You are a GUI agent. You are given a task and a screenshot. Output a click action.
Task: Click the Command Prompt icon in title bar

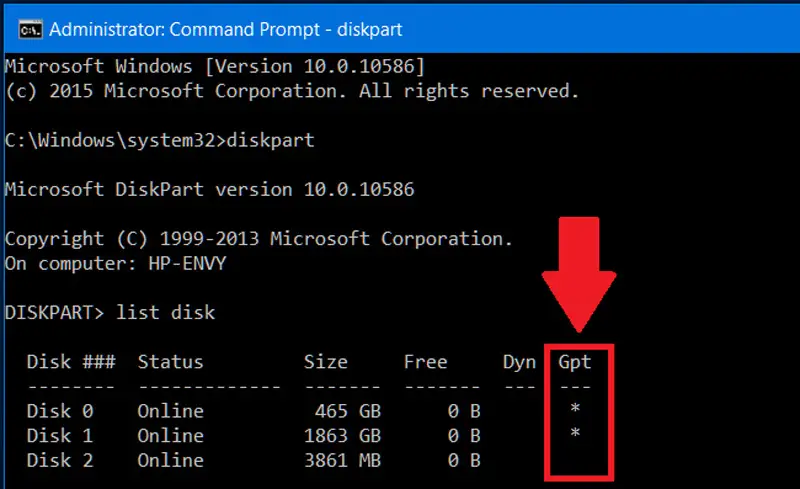coord(30,29)
